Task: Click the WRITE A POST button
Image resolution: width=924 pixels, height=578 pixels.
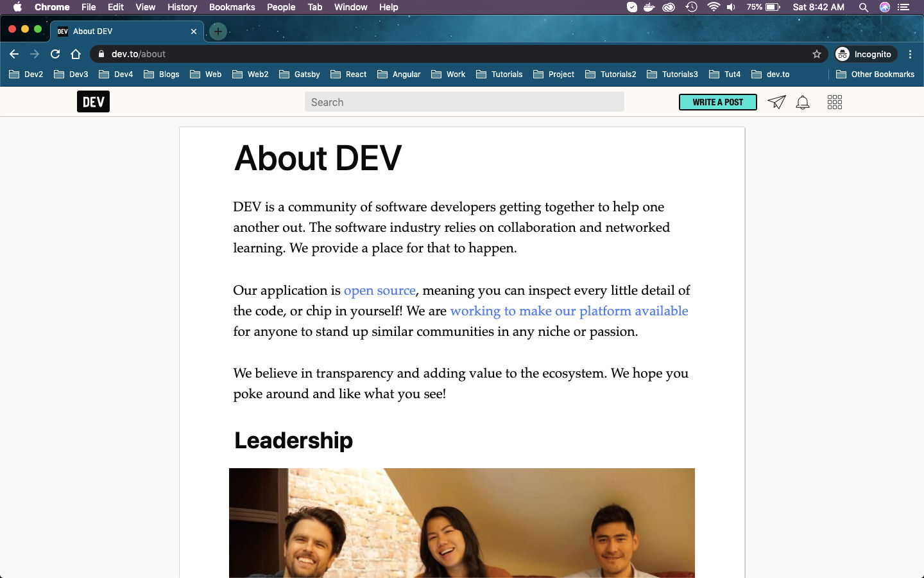Action: pos(718,102)
